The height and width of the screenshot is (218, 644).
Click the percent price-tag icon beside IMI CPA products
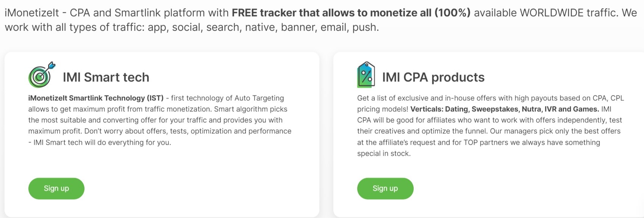(366, 75)
